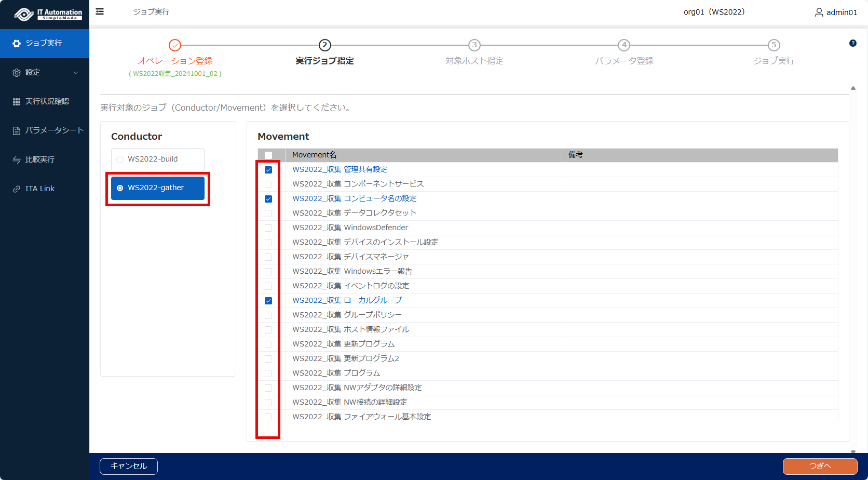Image resolution: width=868 pixels, height=480 pixels.
Task: Click the つぎへ next button
Action: (820, 466)
